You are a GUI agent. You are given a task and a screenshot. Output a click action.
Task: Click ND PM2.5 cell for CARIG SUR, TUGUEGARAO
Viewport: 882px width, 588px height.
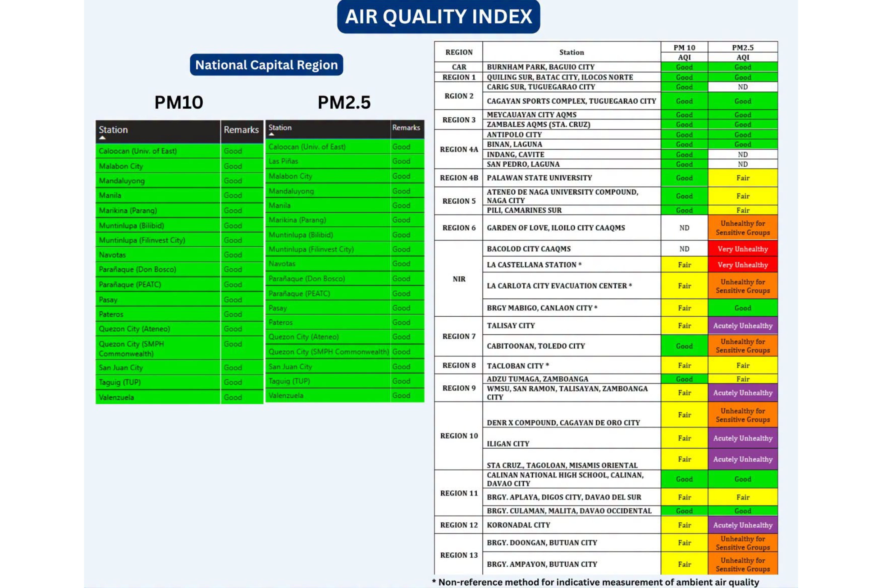(743, 87)
